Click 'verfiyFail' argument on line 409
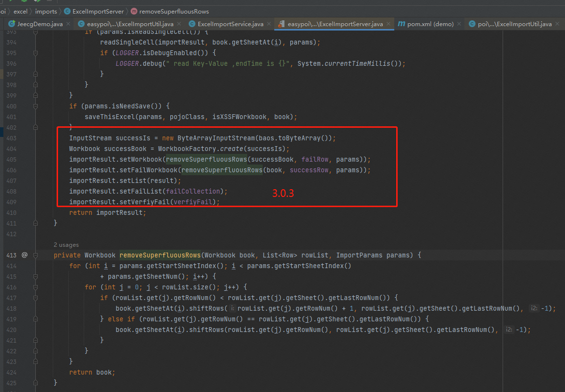Image resolution: width=565 pixels, height=392 pixels. click(193, 202)
